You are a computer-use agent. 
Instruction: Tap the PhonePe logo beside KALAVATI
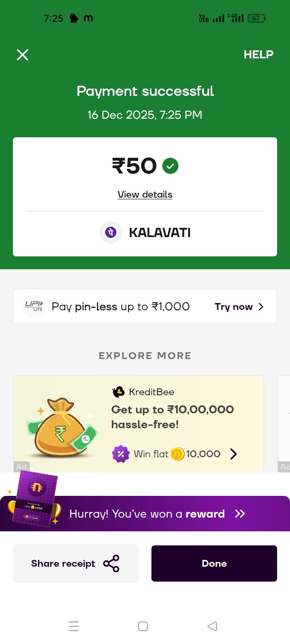click(111, 232)
